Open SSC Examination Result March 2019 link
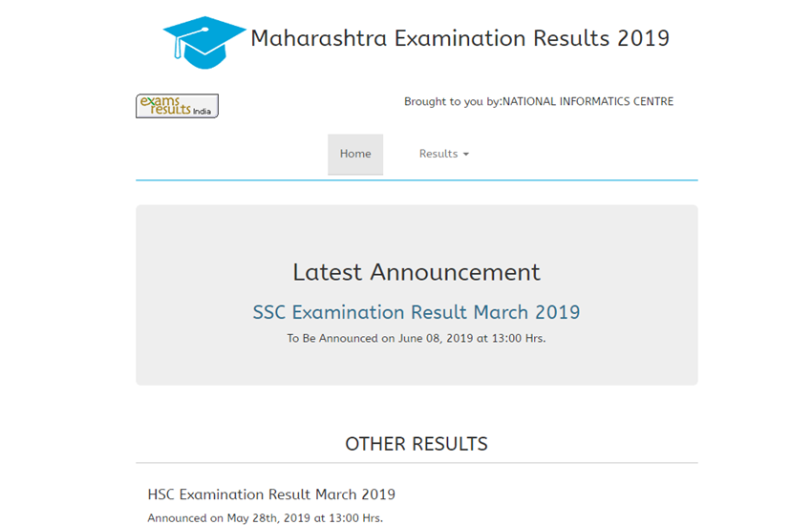The height and width of the screenshot is (525, 812). tap(416, 312)
